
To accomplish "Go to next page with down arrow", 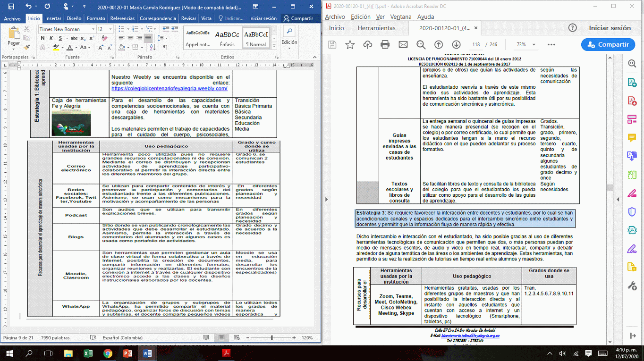I will [x=456, y=44].
